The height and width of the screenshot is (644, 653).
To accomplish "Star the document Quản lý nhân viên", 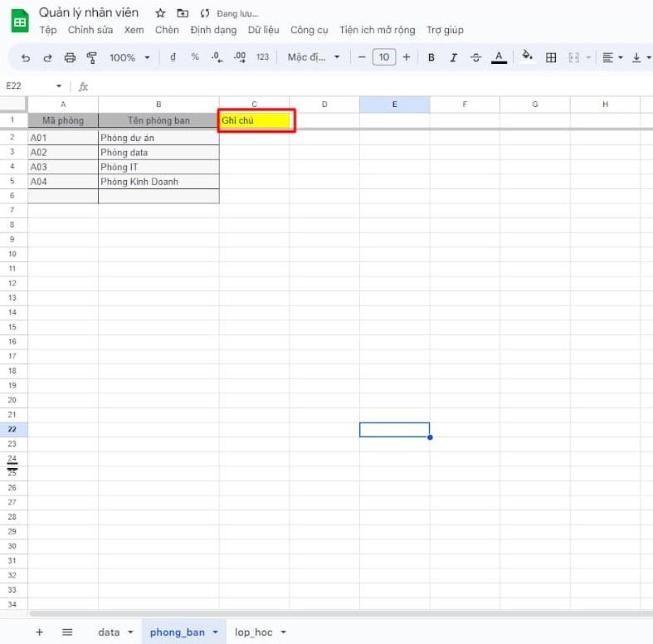I will (x=160, y=13).
